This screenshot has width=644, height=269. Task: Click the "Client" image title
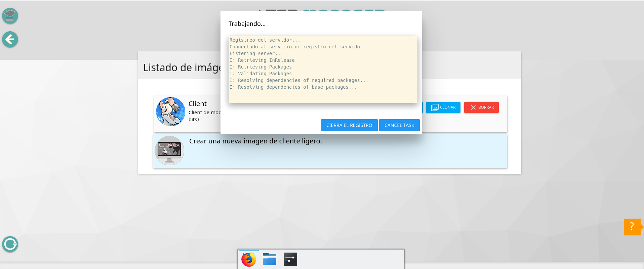[x=198, y=104]
